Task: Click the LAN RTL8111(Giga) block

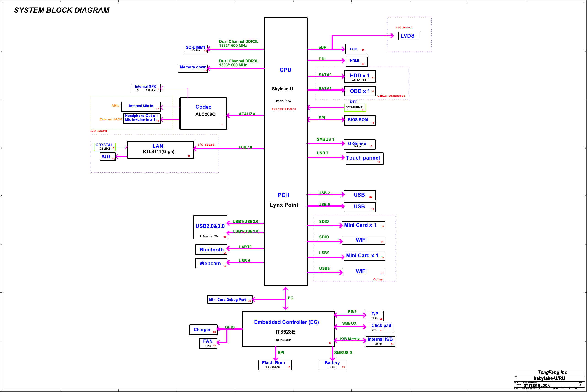Action: pyautogui.click(x=160, y=149)
